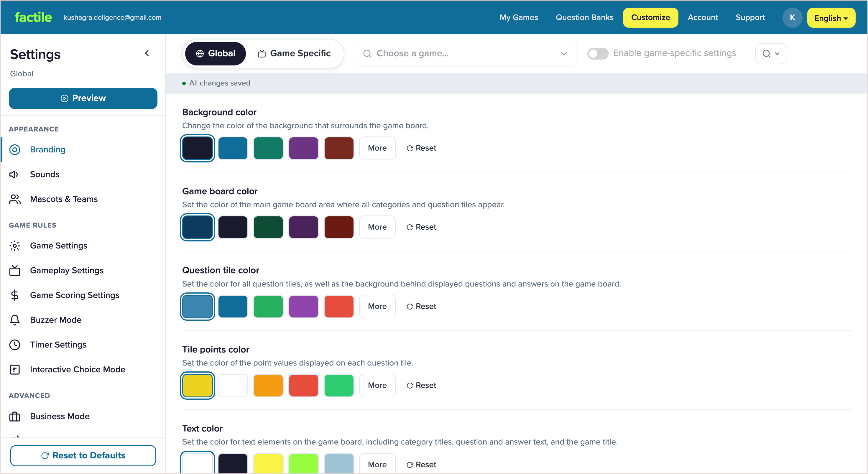The image size is (868, 474).
Task: Click the account email address
Action: (112, 17)
